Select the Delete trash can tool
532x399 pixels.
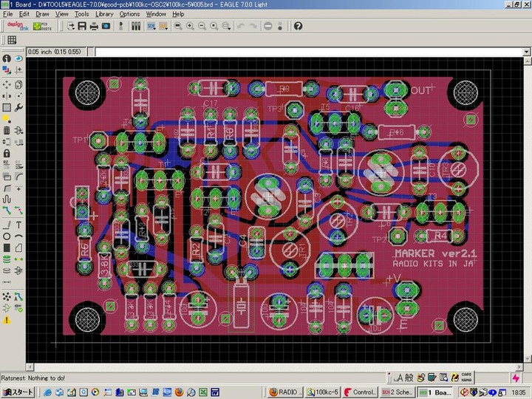click(7, 130)
